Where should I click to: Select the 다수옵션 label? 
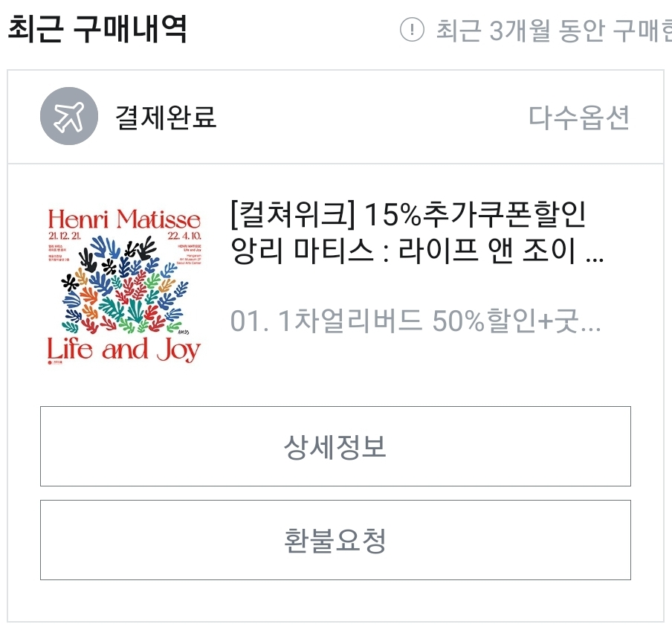click(579, 117)
